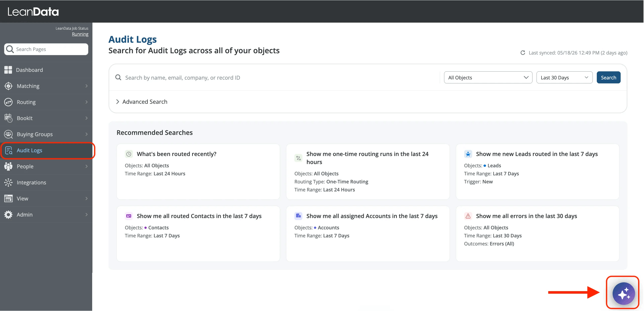This screenshot has height=311, width=644.
Task: Open the Buying Groups menu item
Action: pos(46,134)
